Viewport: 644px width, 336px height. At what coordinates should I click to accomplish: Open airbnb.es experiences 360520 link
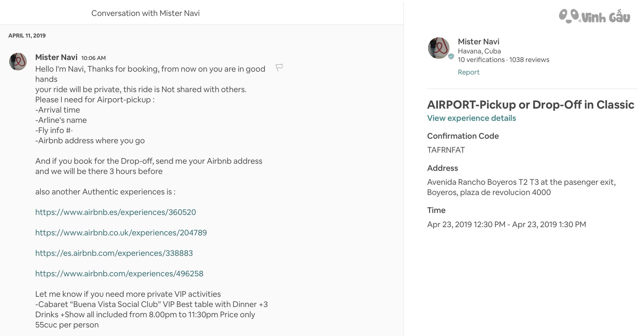click(x=115, y=212)
